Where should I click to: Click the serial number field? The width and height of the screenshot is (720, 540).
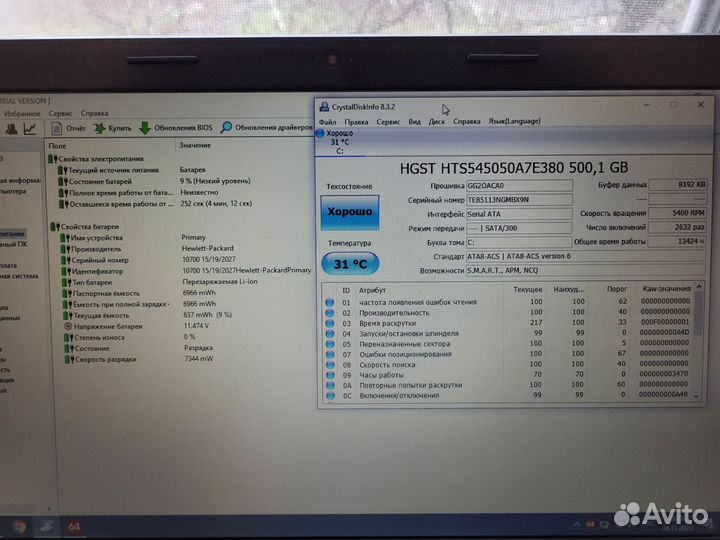[x=519, y=200]
